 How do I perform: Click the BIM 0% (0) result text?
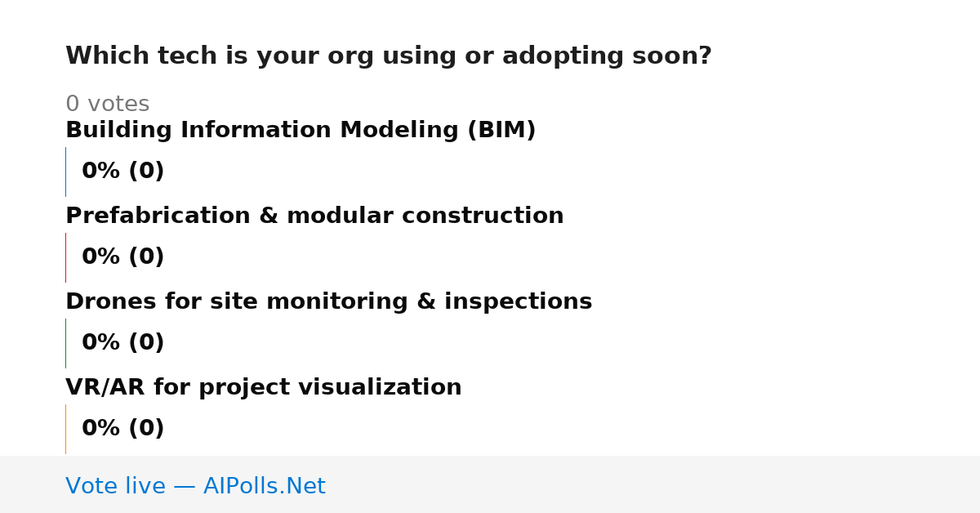(123, 172)
